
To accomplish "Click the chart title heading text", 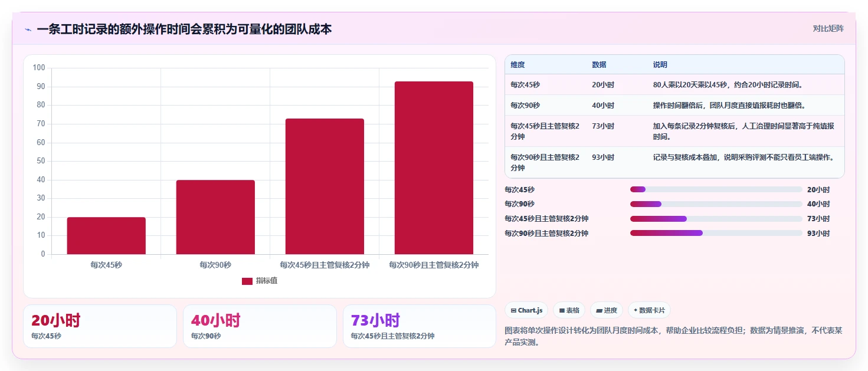I will [184, 29].
